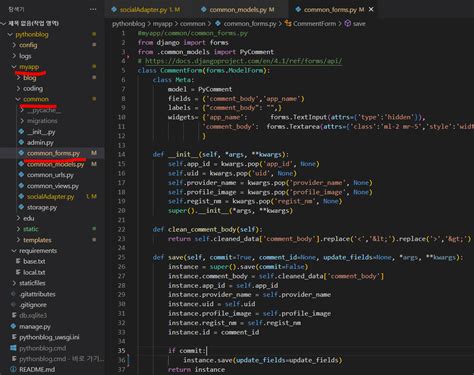
Task: Place cursor on 'if commit:' line
Action: [x=188, y=351]
